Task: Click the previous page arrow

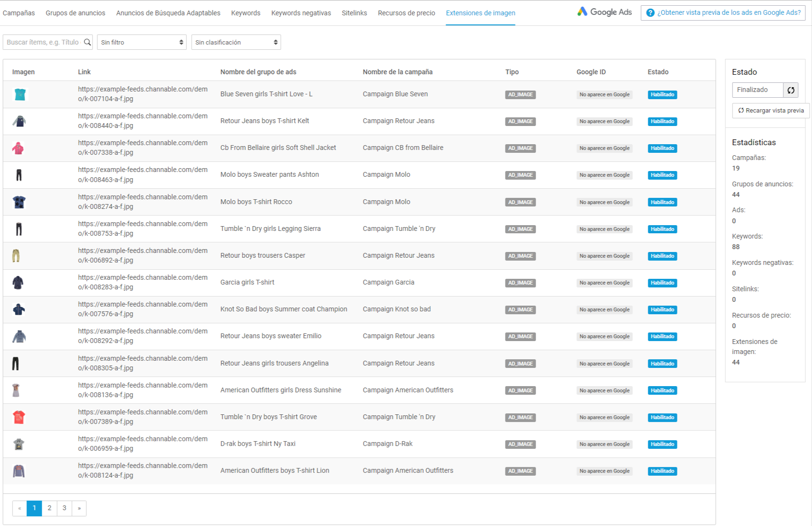Action: click(x=20, y=508)
